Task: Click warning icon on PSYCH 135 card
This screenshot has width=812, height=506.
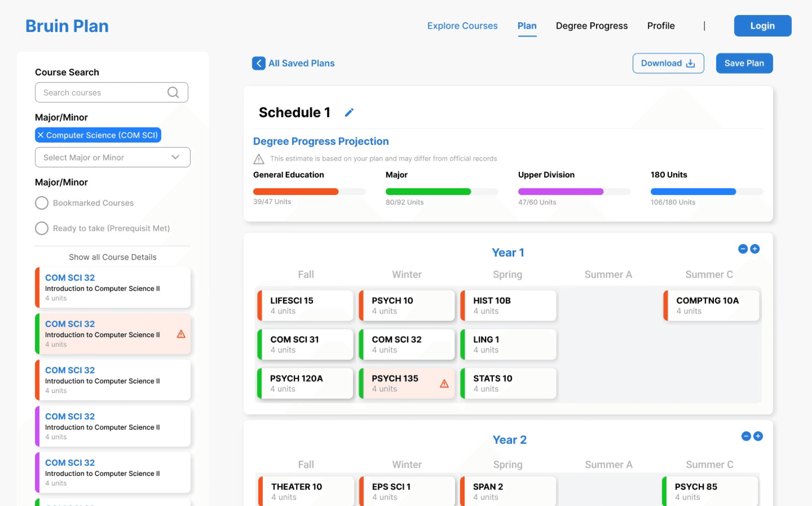Action: click(x=444, y=383)
